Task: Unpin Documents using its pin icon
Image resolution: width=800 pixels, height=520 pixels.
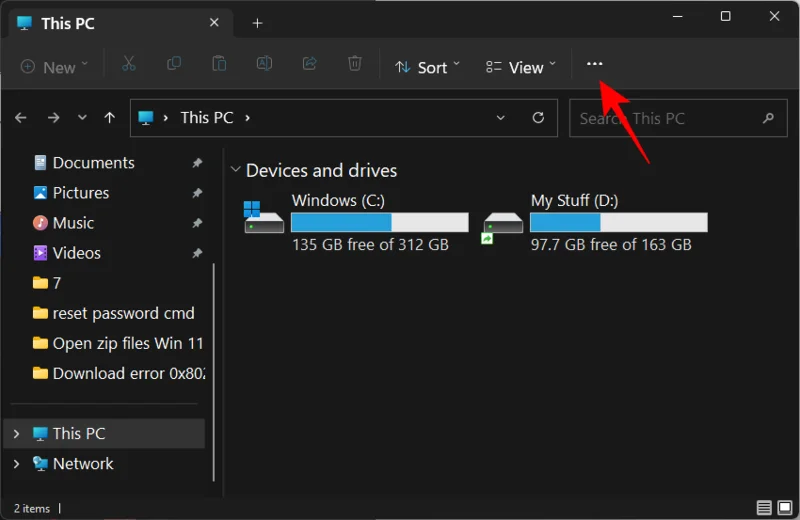Action: coord(197,163)
